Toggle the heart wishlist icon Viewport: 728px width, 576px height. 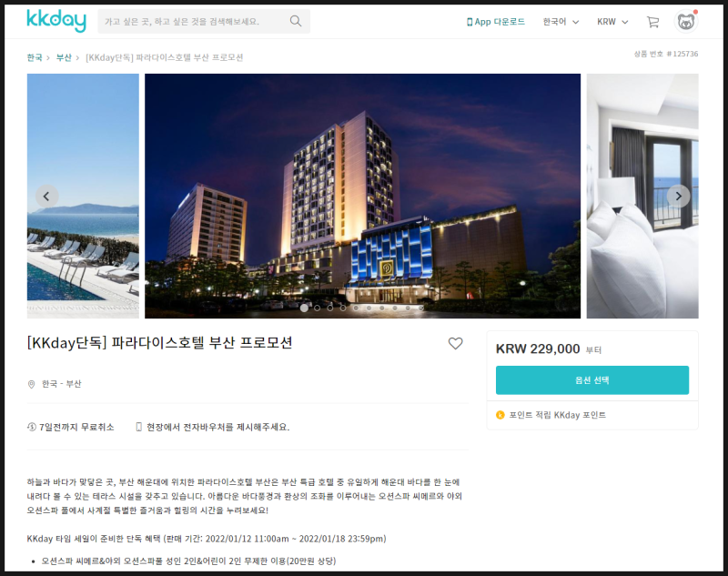click(x=456, y=343)
